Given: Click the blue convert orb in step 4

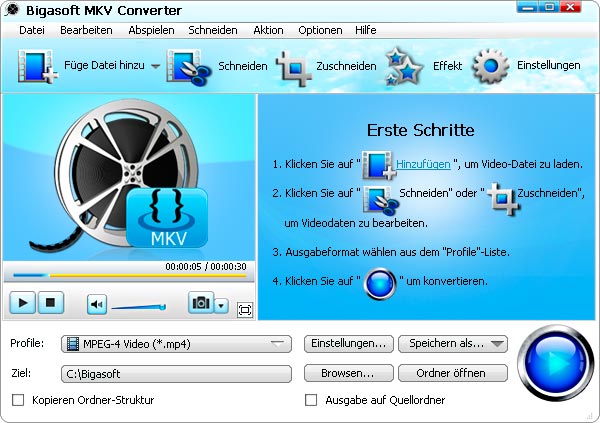Looking at the screenshot, I should [380, 284].
